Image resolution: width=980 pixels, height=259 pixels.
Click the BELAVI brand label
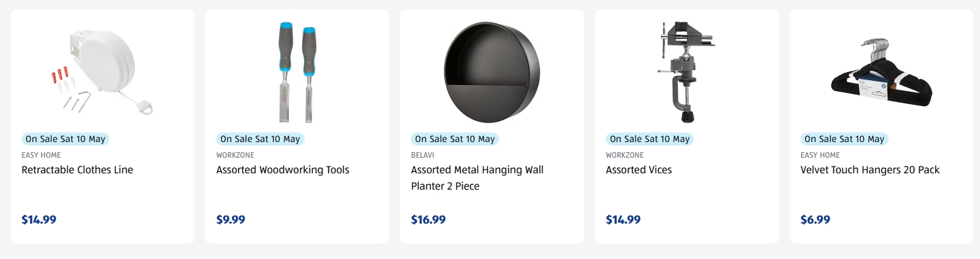[422, 155]
